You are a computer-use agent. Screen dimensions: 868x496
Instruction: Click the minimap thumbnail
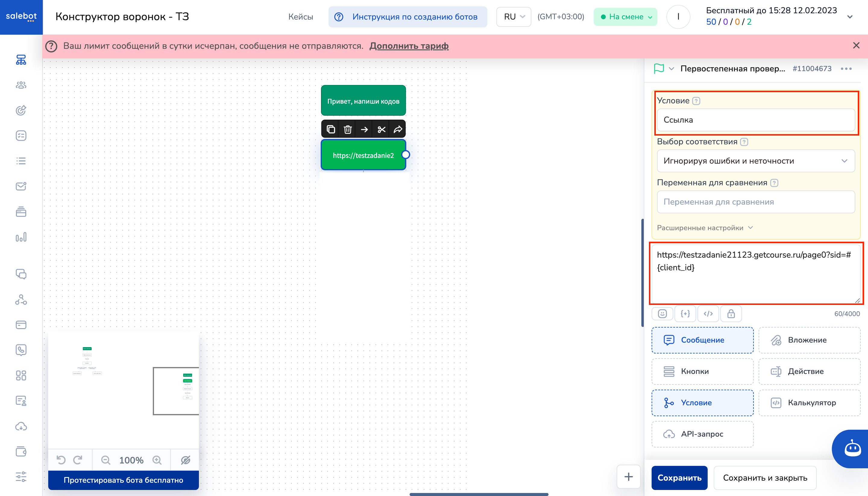coord(123,390)
